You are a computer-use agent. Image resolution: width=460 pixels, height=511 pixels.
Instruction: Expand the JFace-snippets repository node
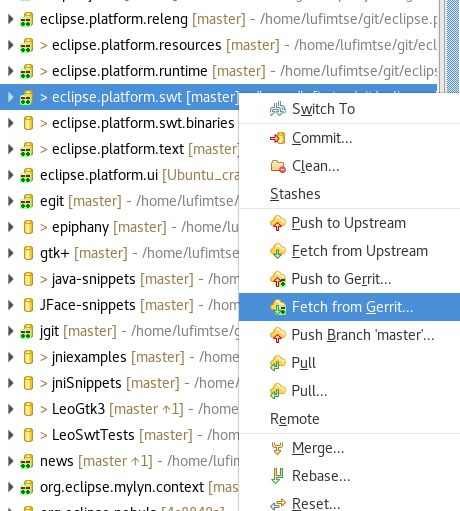tap(11, 305)
